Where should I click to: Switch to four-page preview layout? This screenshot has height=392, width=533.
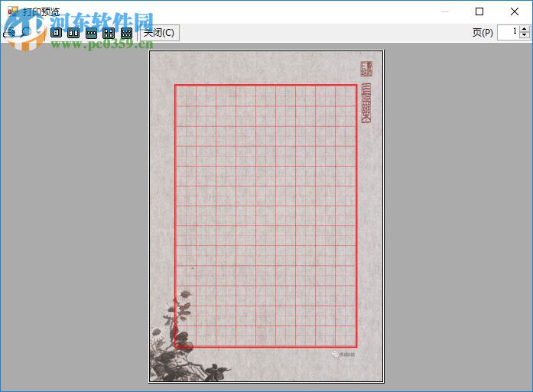pos(109,33)
